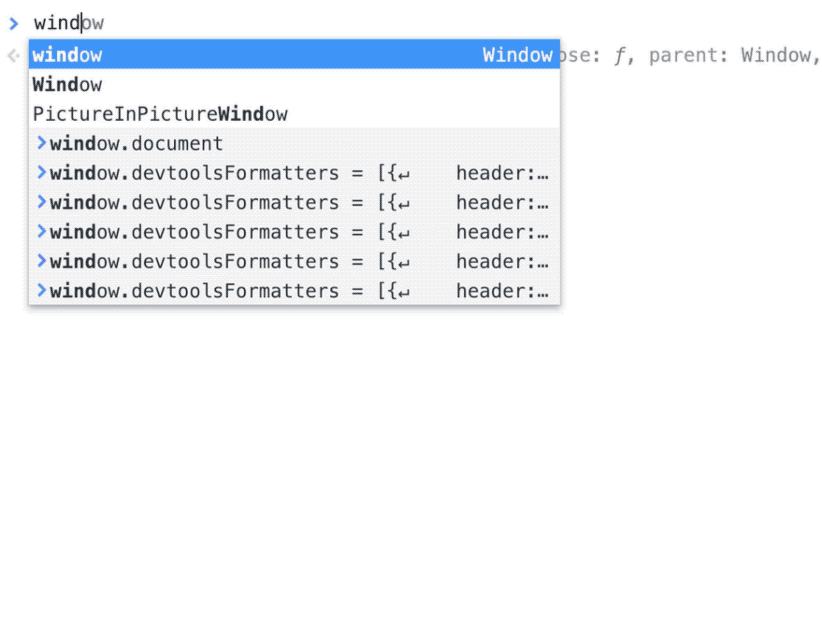822x642 pixels.
Task: Click history arrow of first devtoolsFormatters entry
Action: [x=41, y=173]
